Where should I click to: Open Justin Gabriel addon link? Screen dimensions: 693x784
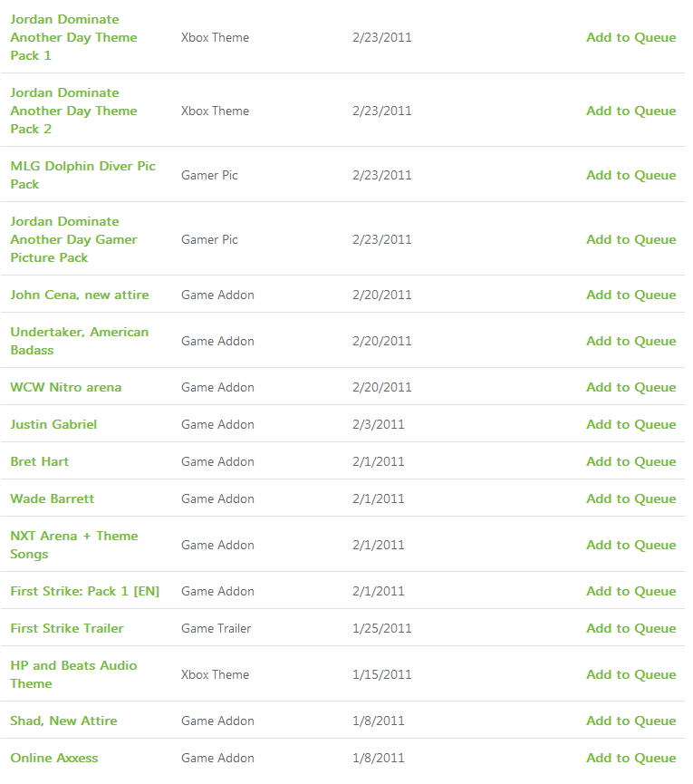pos(53,424)
